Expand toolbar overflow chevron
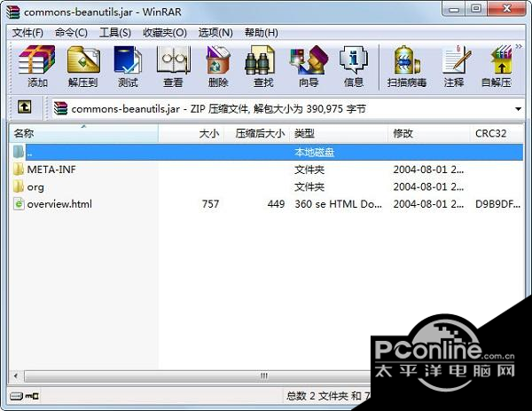Viewport: 532px width, 411px height. coord(519,46)
